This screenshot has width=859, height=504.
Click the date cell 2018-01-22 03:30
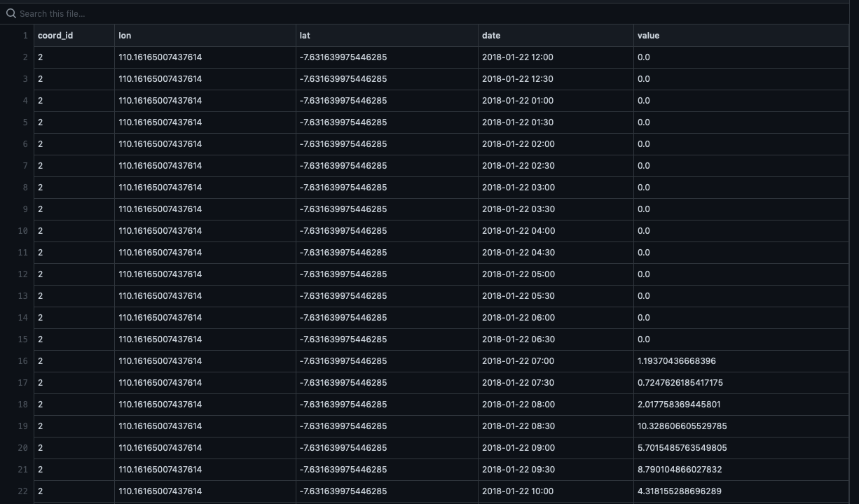coord(517,209)
